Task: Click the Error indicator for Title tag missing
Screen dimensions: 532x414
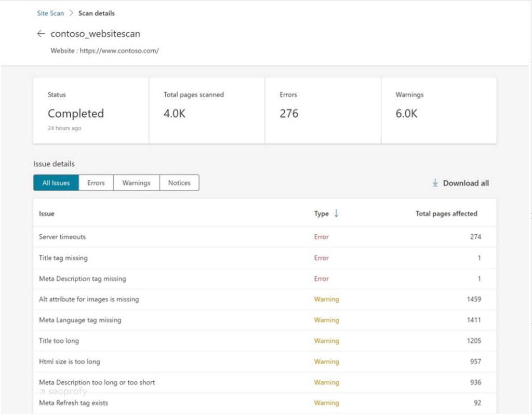Action: click(x=321, y=258)
